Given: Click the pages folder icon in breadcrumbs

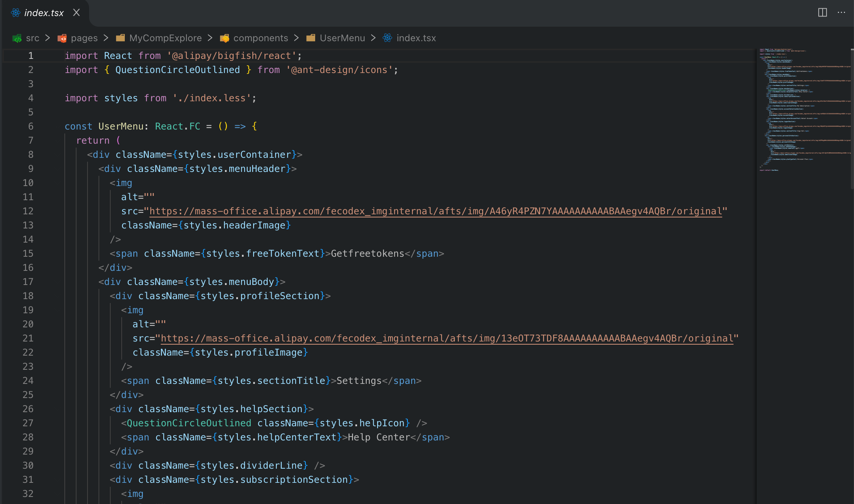Looking at the screenshot, I should tap(62, 38).
